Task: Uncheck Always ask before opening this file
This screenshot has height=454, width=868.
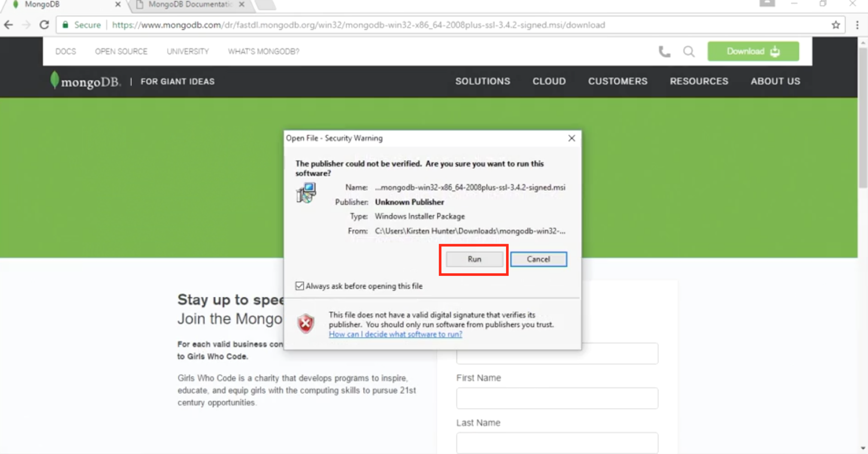Action: 300,286
